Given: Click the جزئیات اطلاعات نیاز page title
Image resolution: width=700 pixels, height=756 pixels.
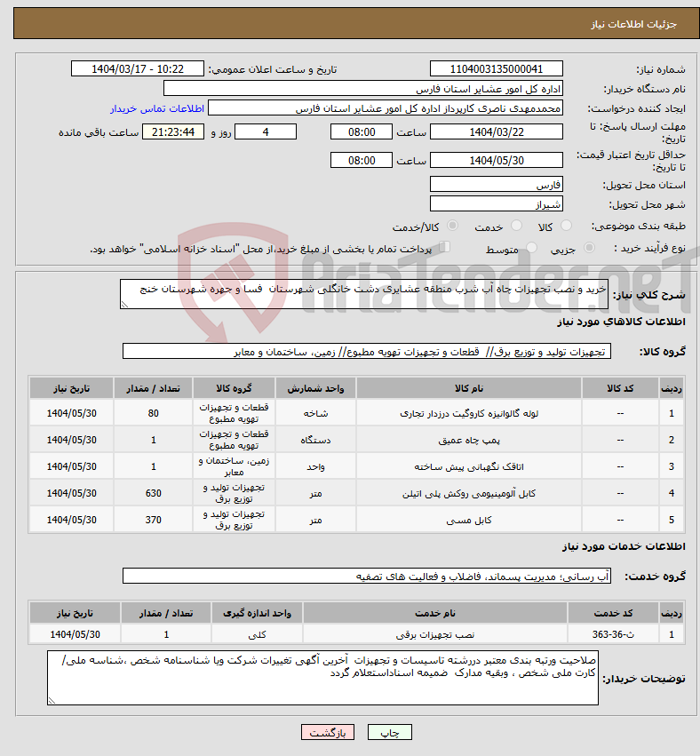Looking at the screenshot, I should click(x=634, y=24).
